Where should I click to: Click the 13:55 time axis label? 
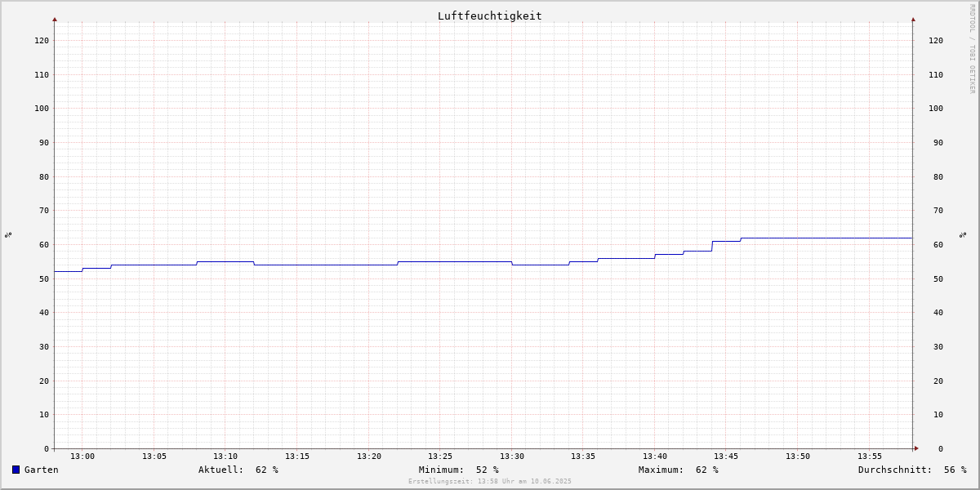[x=870, y=457]
